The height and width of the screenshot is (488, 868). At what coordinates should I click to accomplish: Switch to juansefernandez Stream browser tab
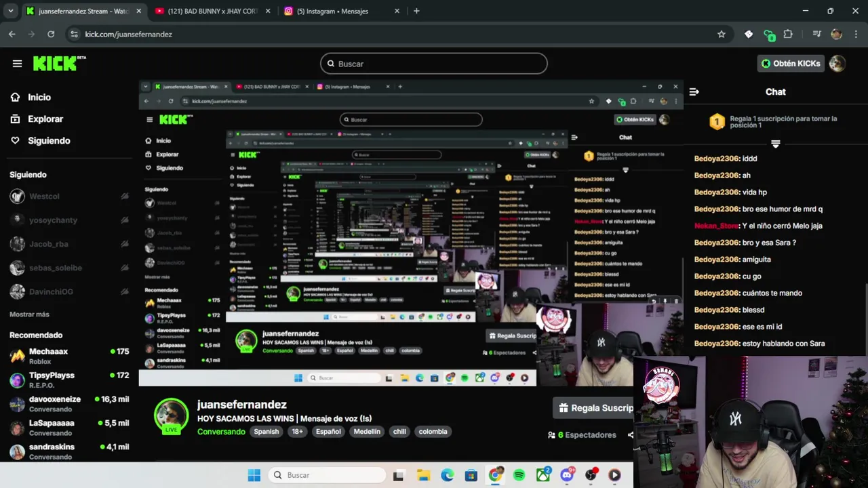click(83, 11)
